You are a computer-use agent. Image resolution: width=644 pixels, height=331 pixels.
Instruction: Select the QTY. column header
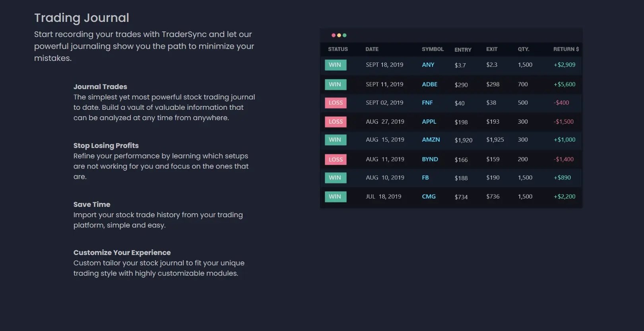coord(524,49)
